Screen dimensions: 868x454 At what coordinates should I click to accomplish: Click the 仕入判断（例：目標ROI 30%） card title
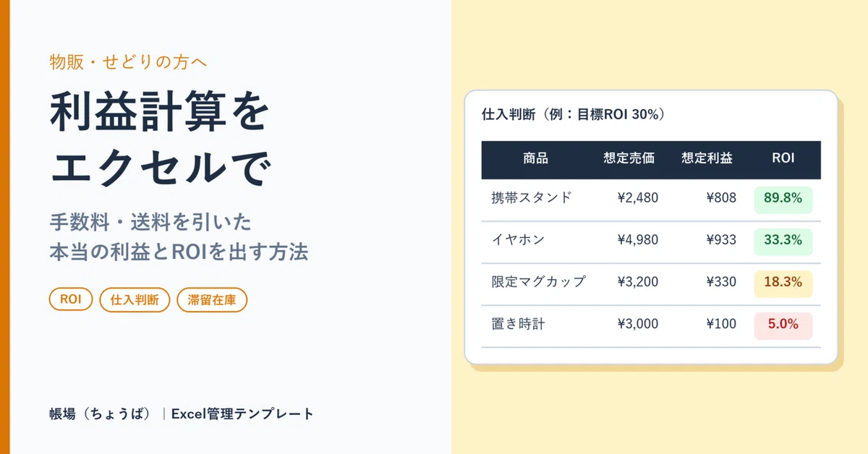pos(573,115)
